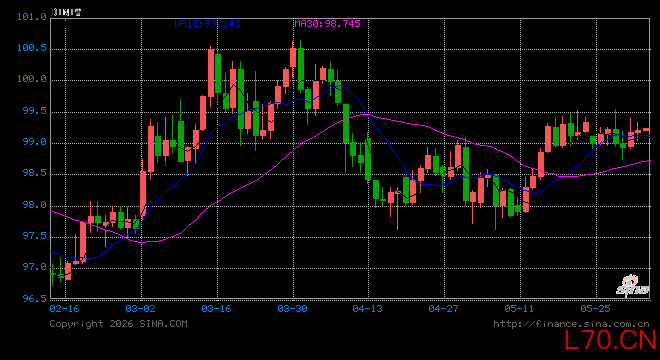Click the 03-30 date label
This screenshot has height=360, width=660.
(292, 309)
